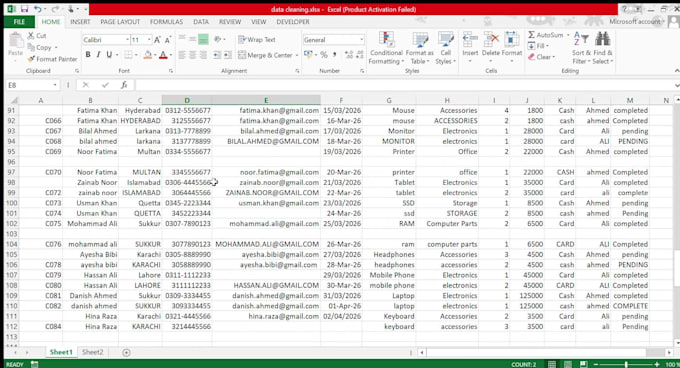Click the Cut command
The height and width of the screenshot is (368, 680).
pos(37,36)
